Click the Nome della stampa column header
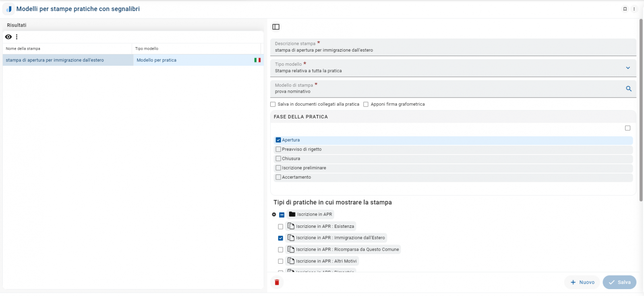 click(x=23, y=49)
